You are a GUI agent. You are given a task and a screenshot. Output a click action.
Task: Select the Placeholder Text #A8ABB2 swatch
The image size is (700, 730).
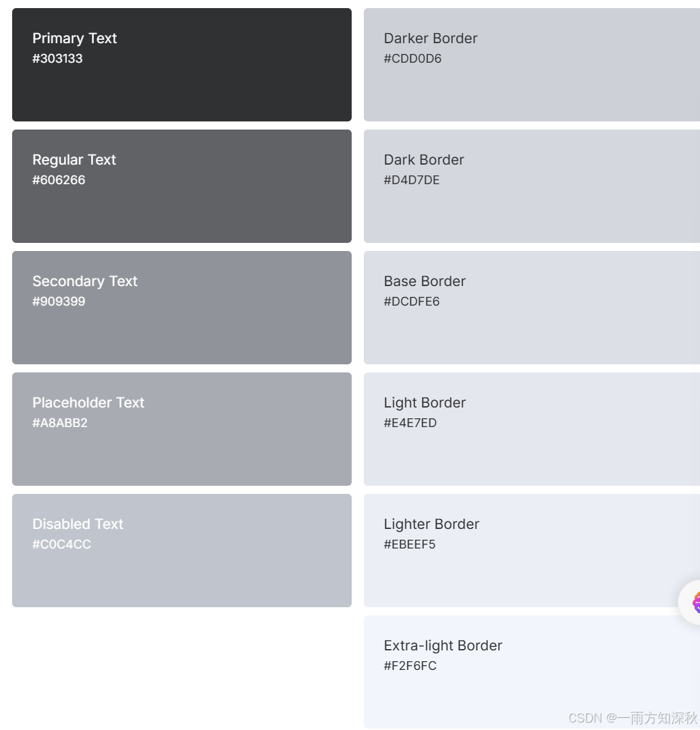point(182,429)
